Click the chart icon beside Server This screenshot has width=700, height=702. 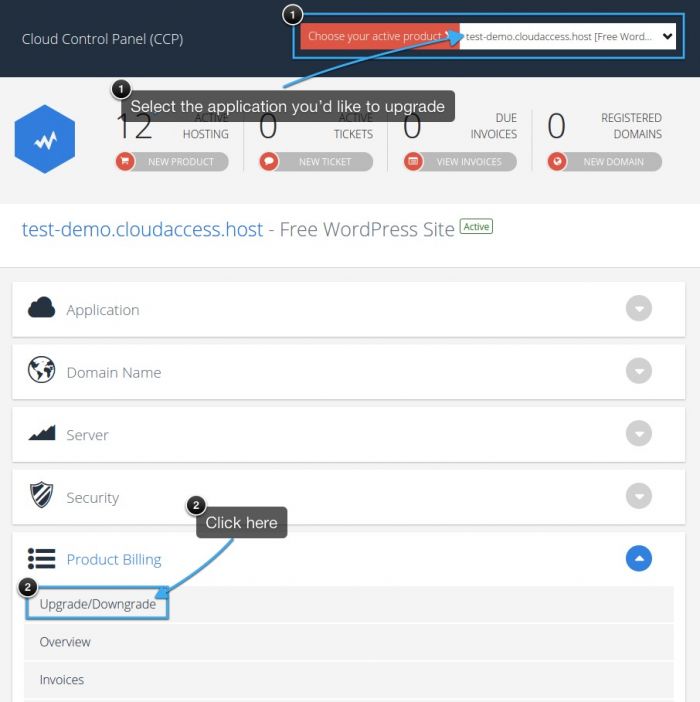[x=42, y=433]
